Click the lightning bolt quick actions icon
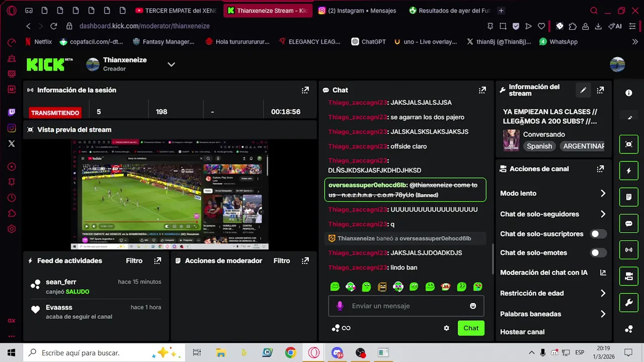 tap(628, 171)
